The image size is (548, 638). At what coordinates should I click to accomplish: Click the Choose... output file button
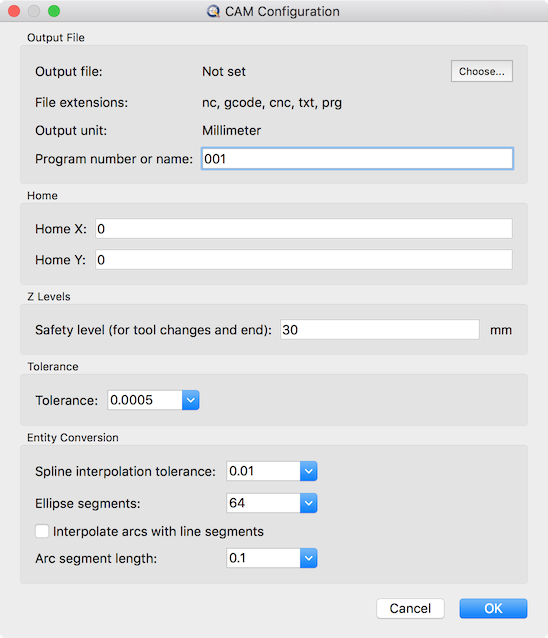[x=482, y=71]
